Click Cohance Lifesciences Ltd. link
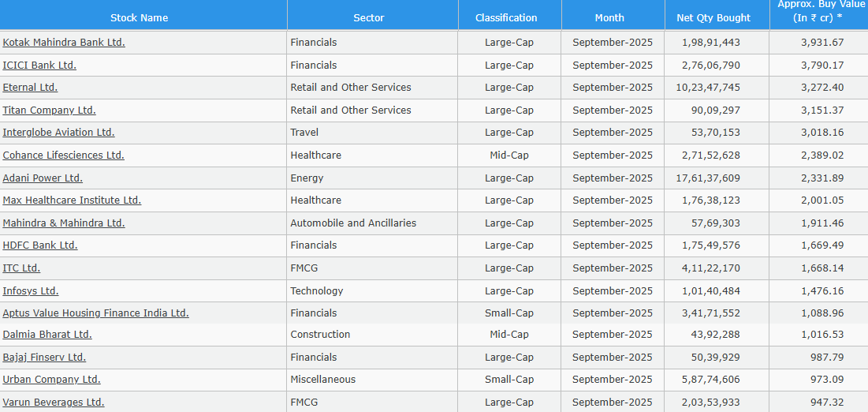The image size is (868, 412). (x=63, y=155)
